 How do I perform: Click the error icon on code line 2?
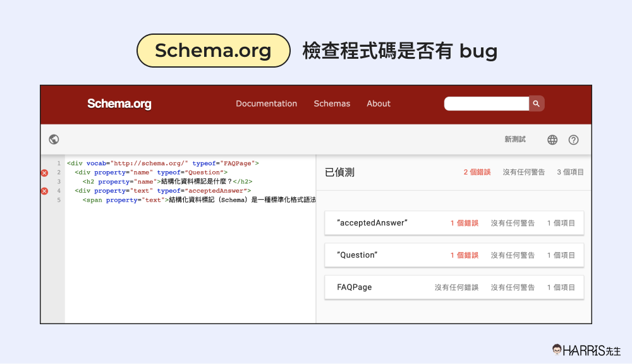44,173
